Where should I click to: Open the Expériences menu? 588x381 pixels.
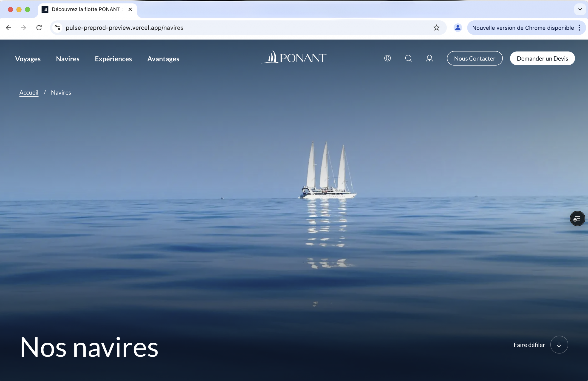(x=113, y=59)
